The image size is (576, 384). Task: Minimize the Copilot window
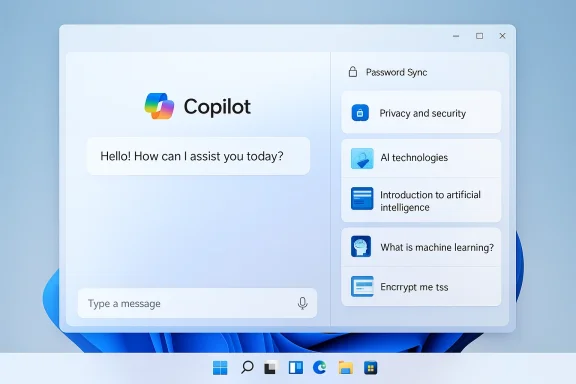[456, 36]
